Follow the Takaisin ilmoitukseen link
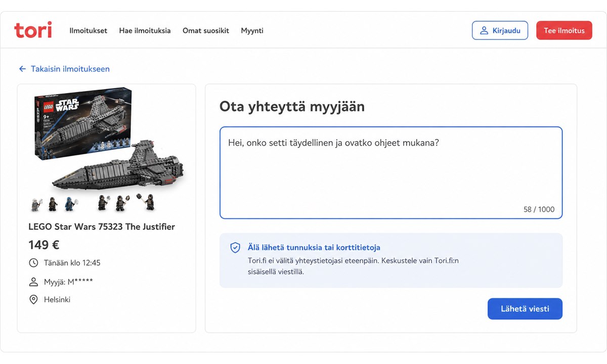Screen dimensions: 607x364 pos(70,69)
